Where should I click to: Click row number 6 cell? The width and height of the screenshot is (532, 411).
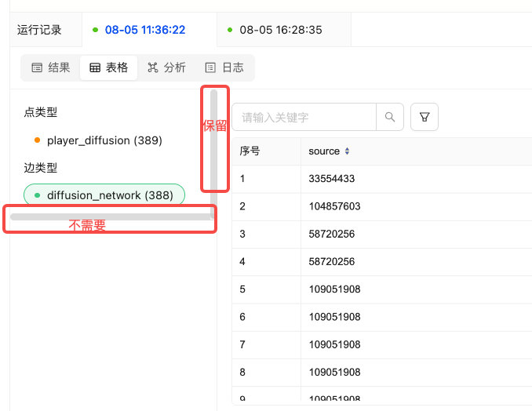point(266,317)
